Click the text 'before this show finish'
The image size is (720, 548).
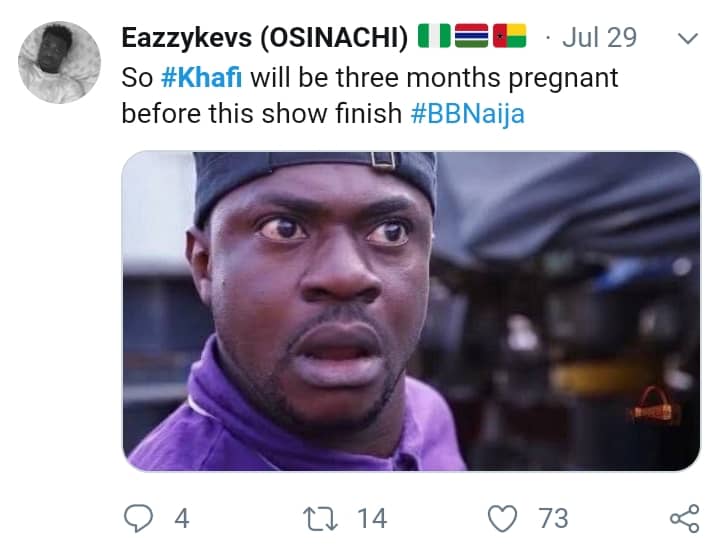(x=261, y=113)
